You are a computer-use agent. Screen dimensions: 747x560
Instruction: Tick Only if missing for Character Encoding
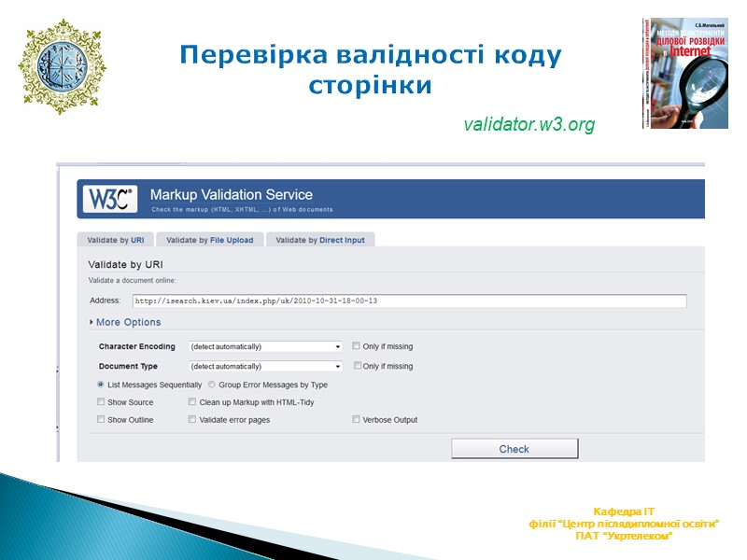coord(356,345)
